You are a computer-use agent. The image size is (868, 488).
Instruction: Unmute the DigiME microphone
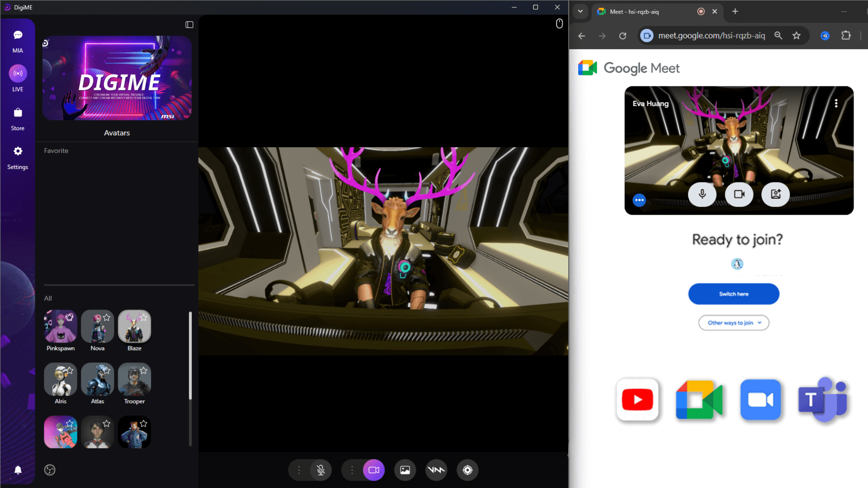tap(321, 470)
